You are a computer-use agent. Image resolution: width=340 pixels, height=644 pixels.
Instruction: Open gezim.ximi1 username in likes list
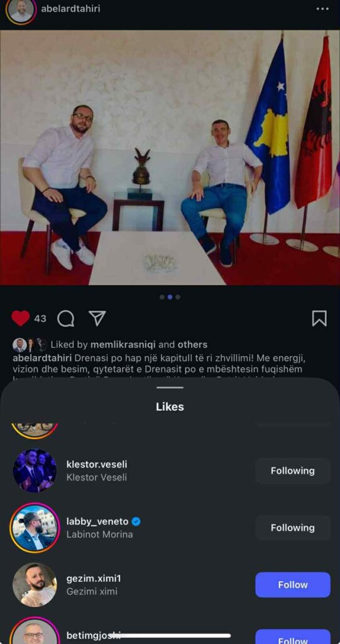coord(94,579)
